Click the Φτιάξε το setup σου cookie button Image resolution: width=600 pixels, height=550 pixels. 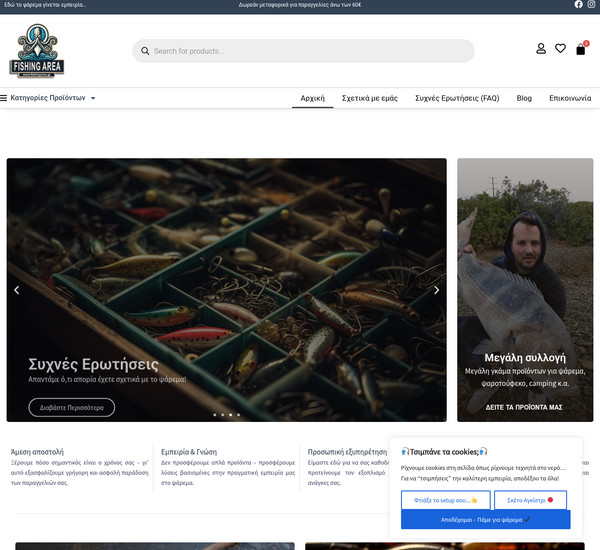pos(446,500)
